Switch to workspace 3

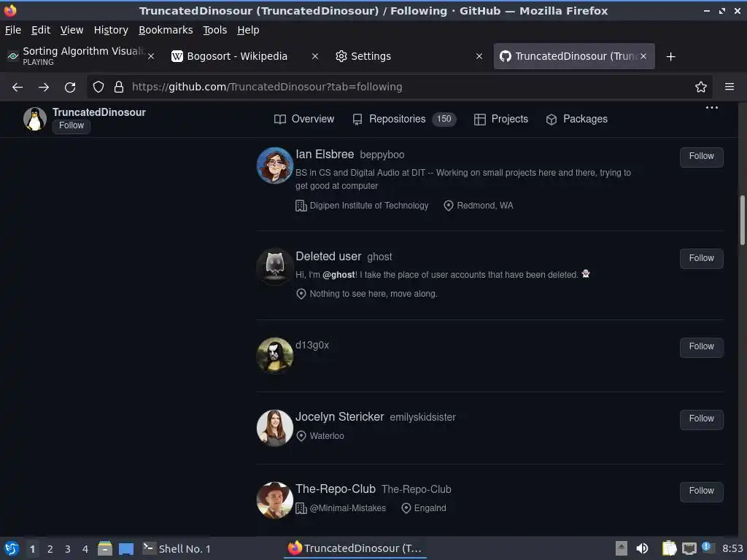(x=68, y=549)
